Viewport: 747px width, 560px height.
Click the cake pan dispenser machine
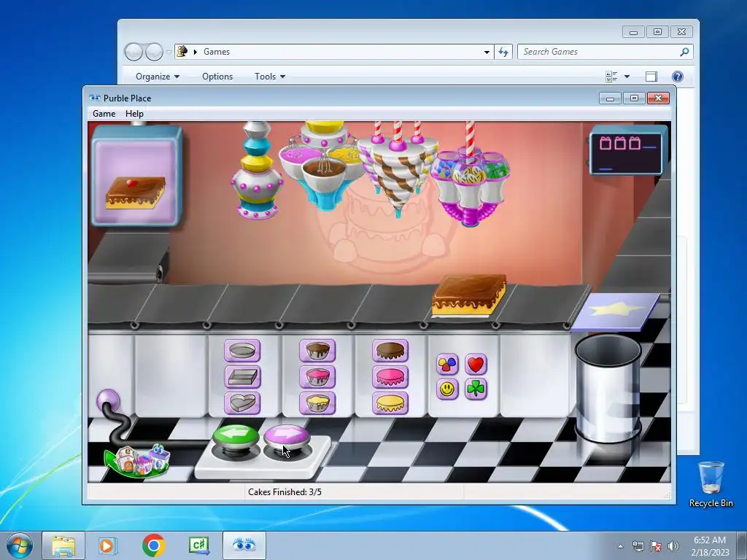(256, 171)
